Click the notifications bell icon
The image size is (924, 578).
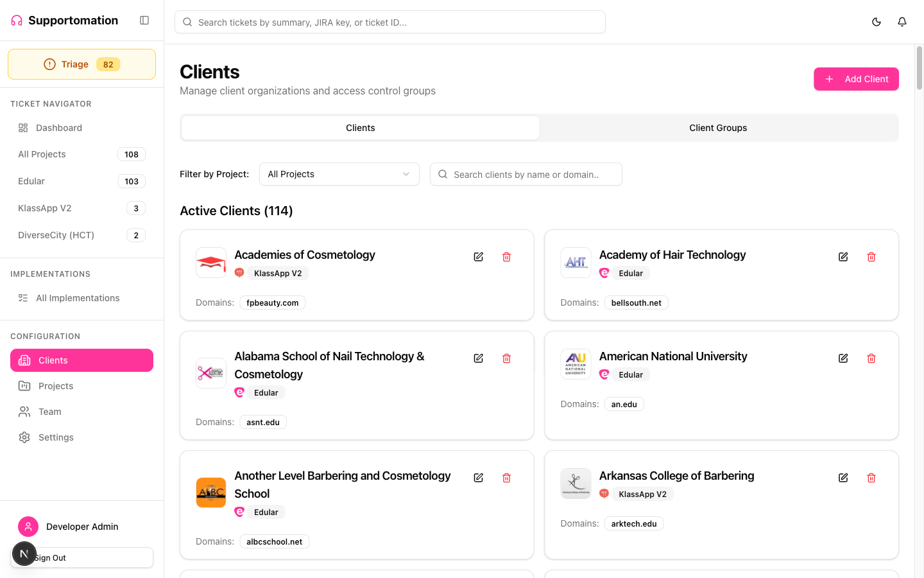902,21
